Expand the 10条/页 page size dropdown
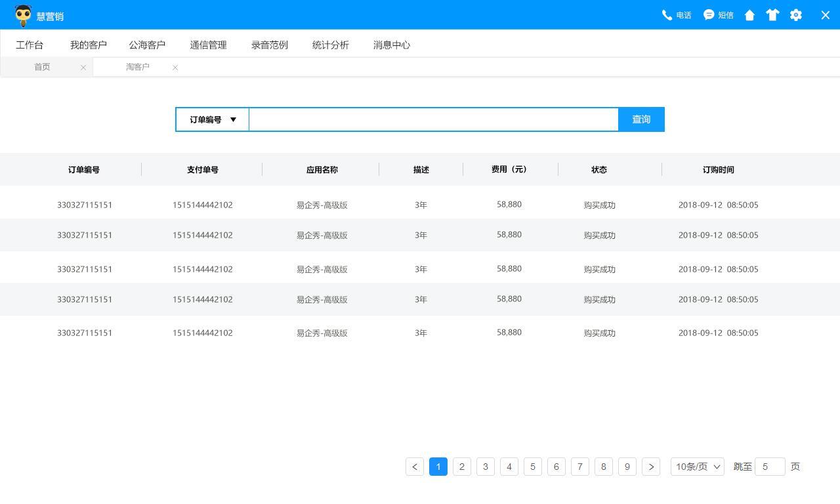The width and height of the screenshot is (840, 504). [698, 467]
